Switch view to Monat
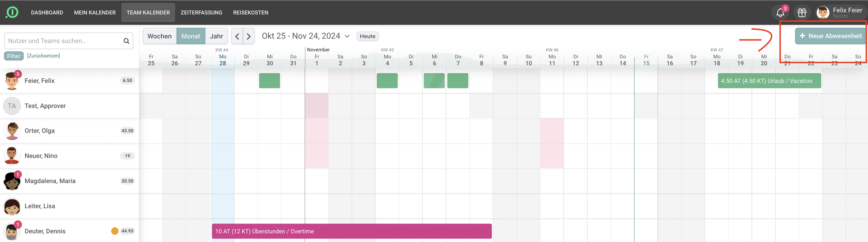The image size is (868, 242). tap(191, 36)
